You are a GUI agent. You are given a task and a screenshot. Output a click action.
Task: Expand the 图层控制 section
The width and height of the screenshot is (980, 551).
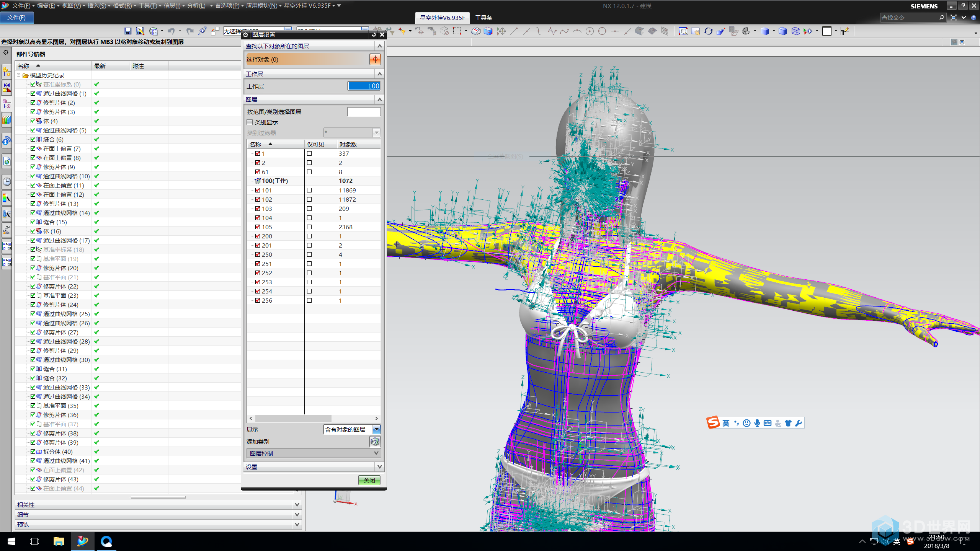click(314, 453)
